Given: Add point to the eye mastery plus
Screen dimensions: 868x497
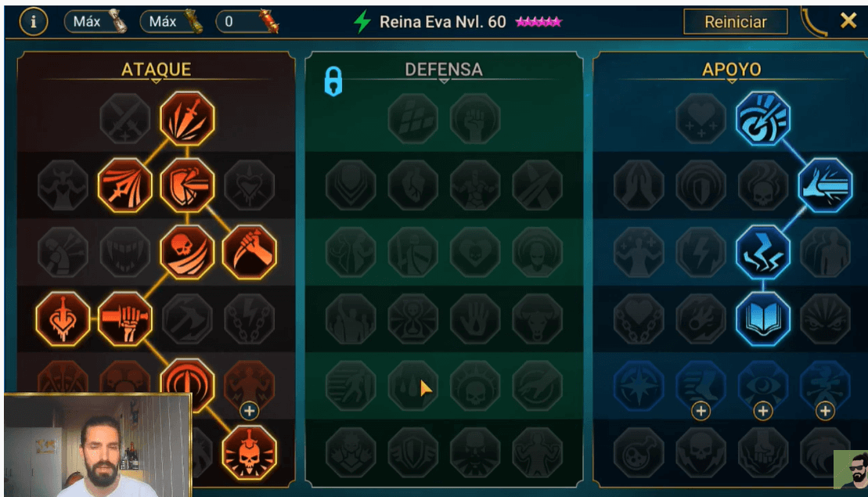Looking at the screenshot, I should coord(763,411).
